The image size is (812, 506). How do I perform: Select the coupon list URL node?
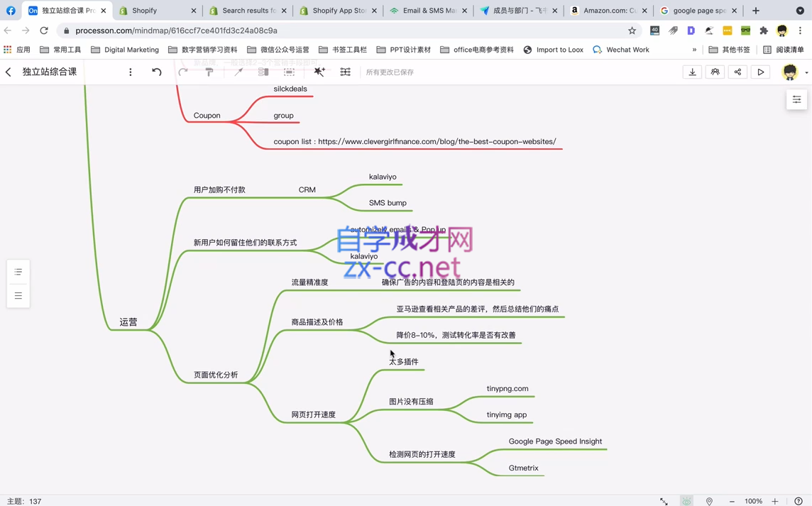point(415,141)
